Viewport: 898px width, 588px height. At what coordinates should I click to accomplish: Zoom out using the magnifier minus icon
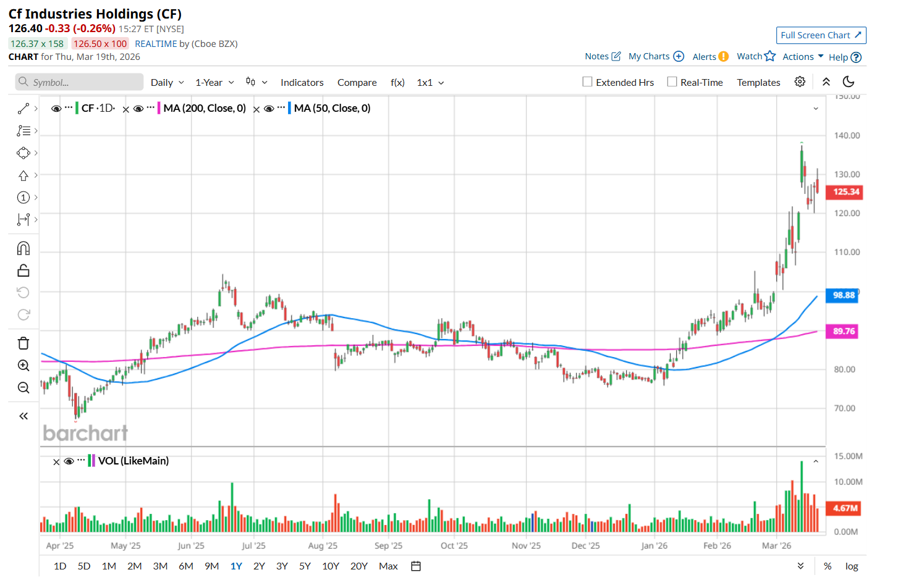click(x=23, y=388)
